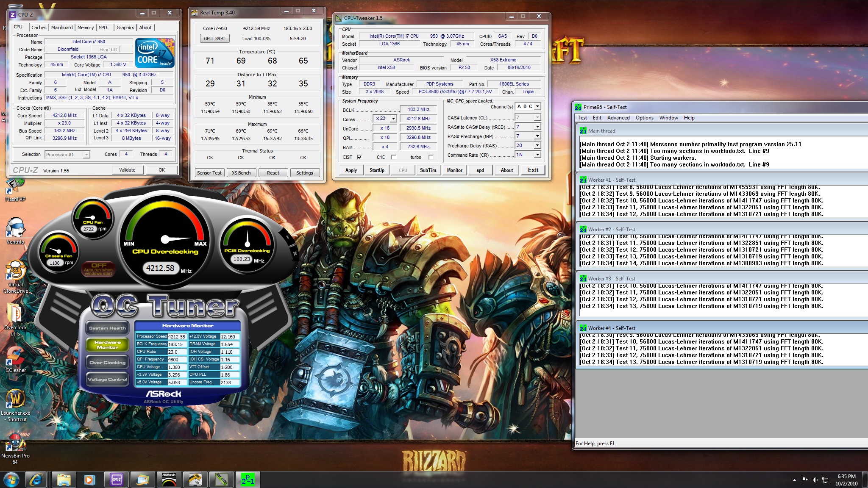
Task: Run XS Bench in Real Temp
Action: (x=241, y=173)
